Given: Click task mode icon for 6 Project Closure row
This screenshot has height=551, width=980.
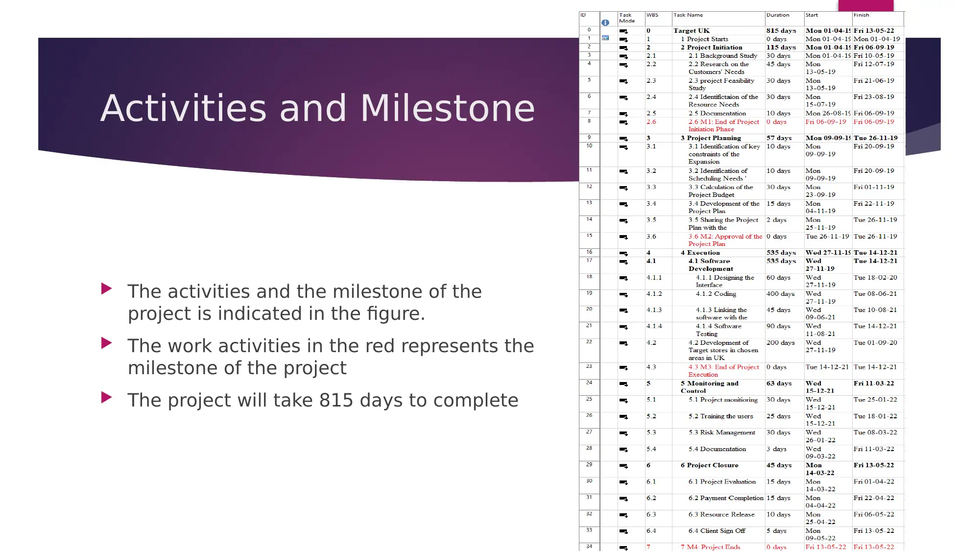Looking at the screenshot, I should pyautogui.click(x=623, y=466).
